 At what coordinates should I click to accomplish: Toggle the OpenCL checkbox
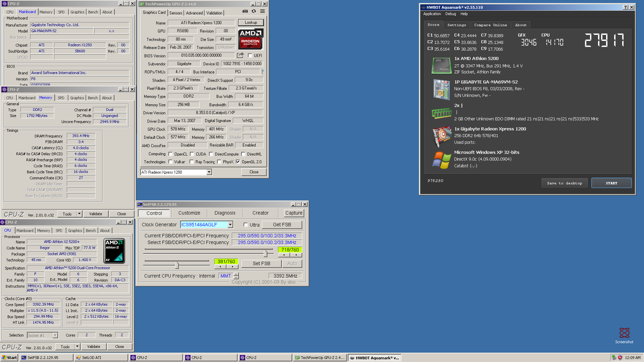pyautogui.click(x=170, y=154)
